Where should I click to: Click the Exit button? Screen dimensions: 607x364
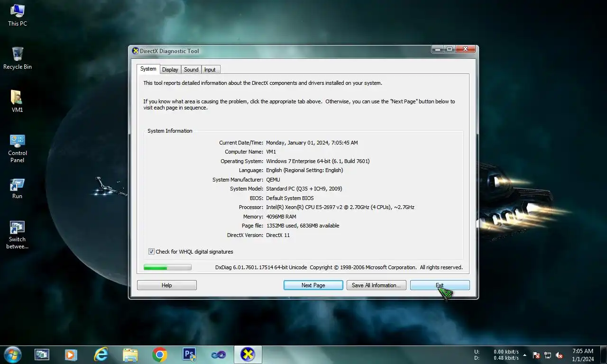[x=440, y=285]
